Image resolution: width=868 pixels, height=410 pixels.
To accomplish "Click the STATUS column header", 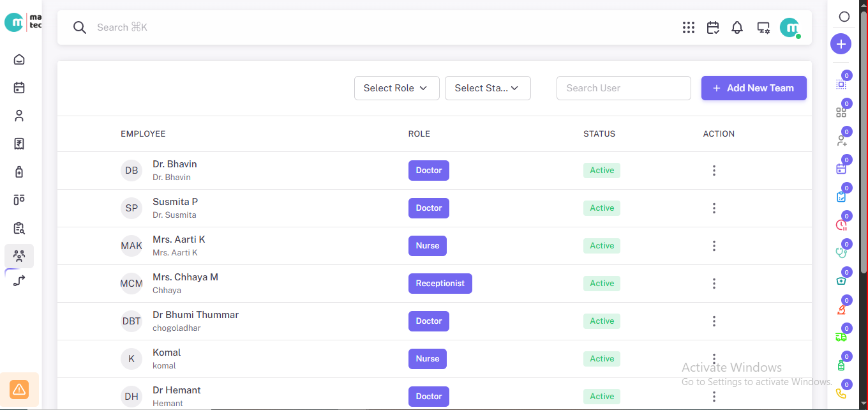I will pyautogui.click(x=599, y=134).
